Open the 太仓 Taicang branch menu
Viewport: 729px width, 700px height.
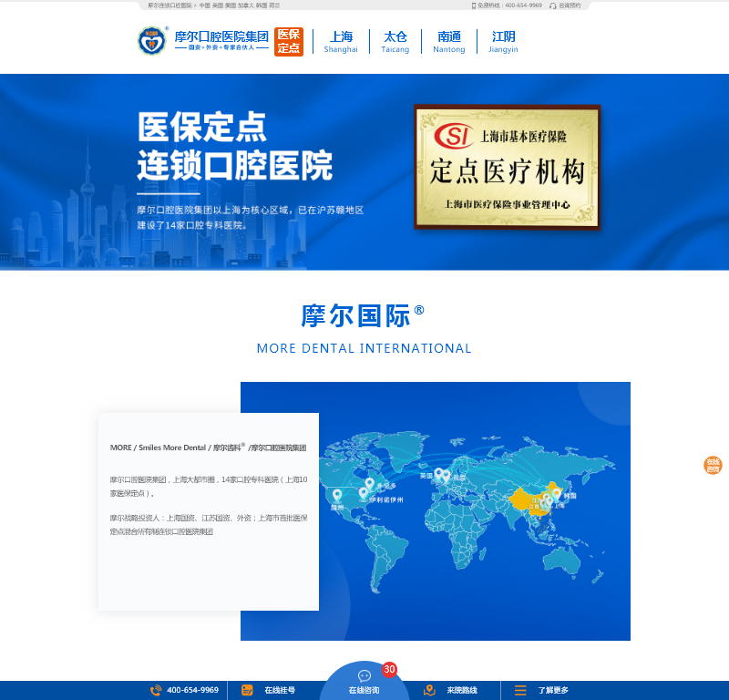pyautogui.click(x=395, y=41)
